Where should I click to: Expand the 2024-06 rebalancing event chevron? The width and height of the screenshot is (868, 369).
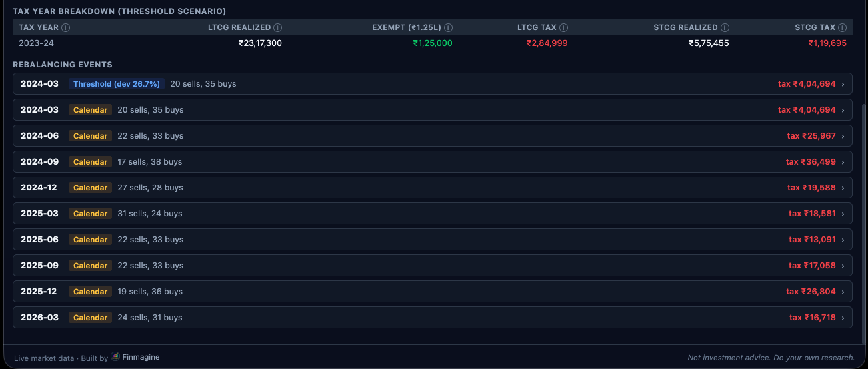point(843,136)
